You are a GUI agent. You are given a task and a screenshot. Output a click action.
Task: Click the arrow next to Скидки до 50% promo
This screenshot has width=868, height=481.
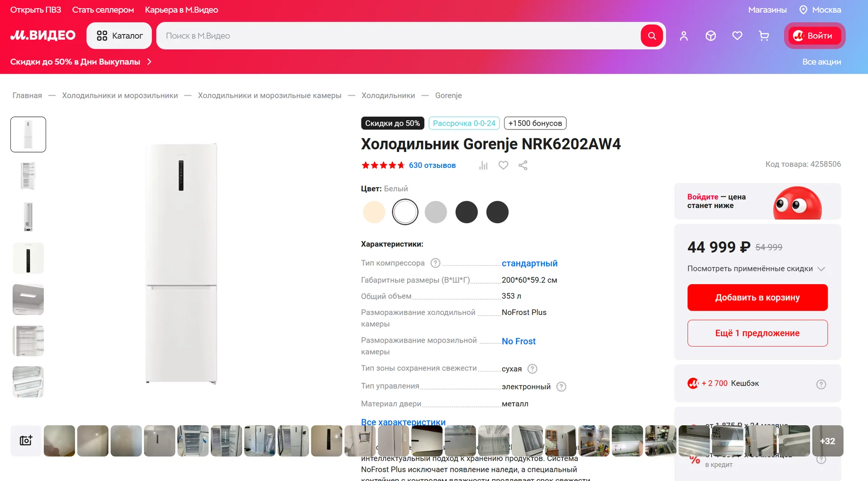[149, 62]
